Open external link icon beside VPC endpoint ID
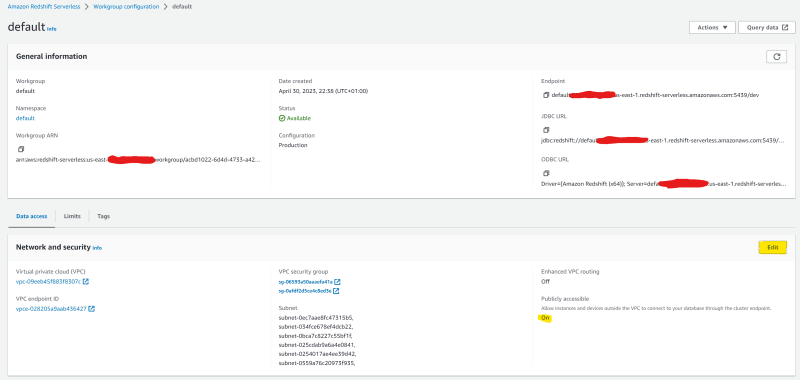800x380 pixels. pyautogui.click(x=91, y=309)
